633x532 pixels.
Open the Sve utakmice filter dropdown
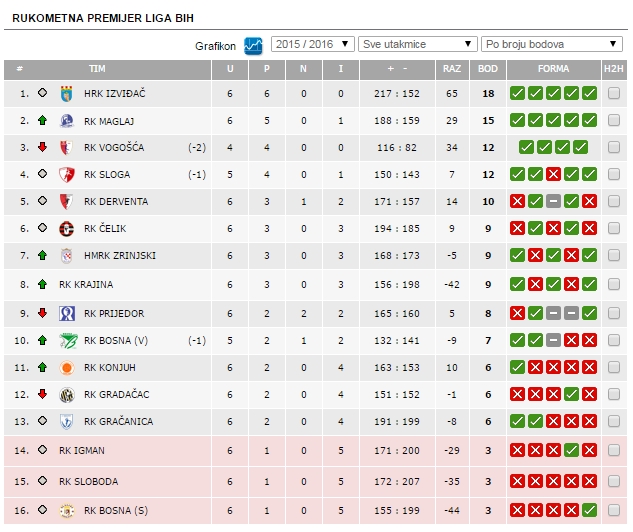[418, 44]
